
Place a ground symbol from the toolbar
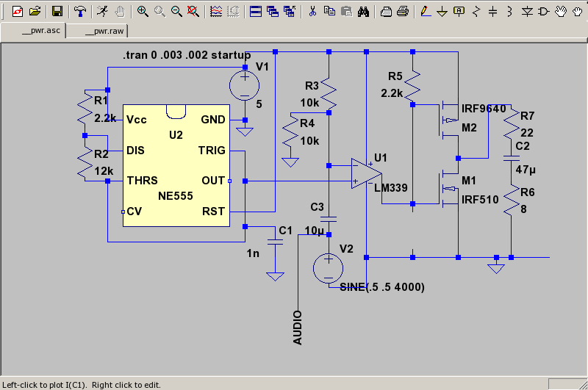442,12
